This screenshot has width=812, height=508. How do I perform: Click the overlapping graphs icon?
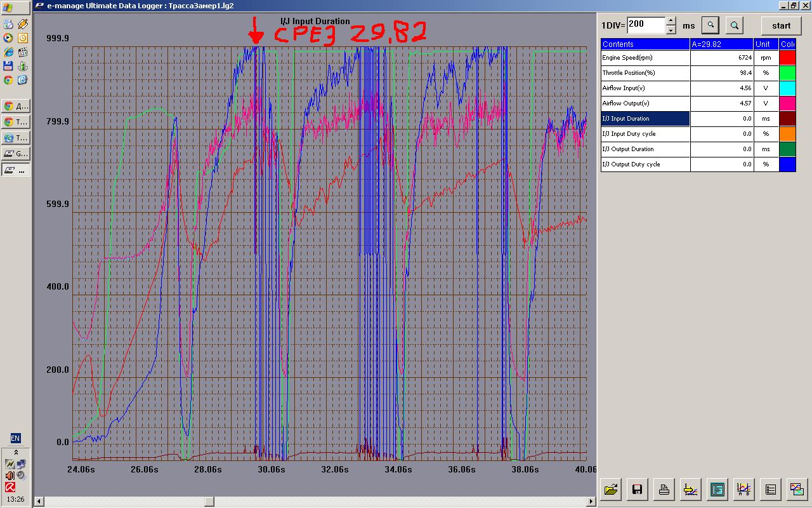[x=797, y=489]
